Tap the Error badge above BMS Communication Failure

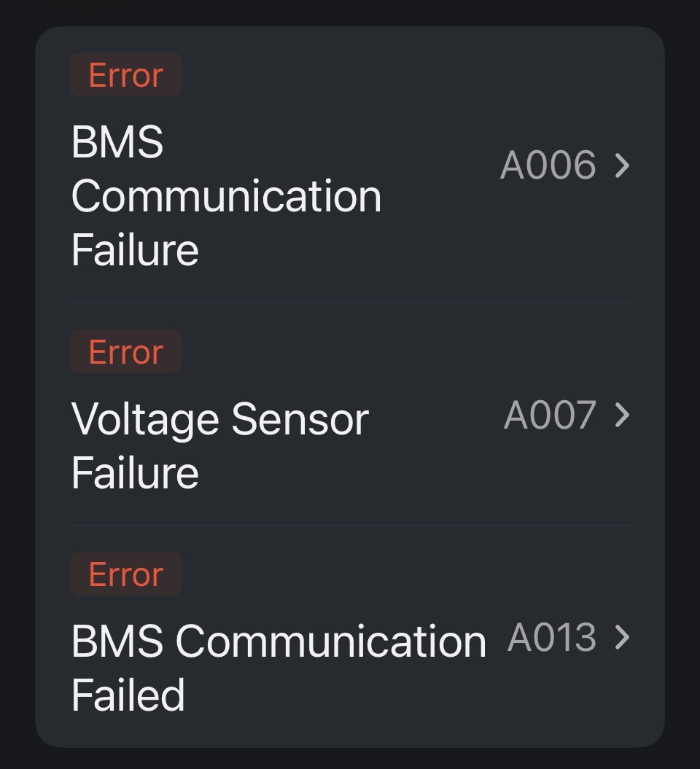click(125, 75)
